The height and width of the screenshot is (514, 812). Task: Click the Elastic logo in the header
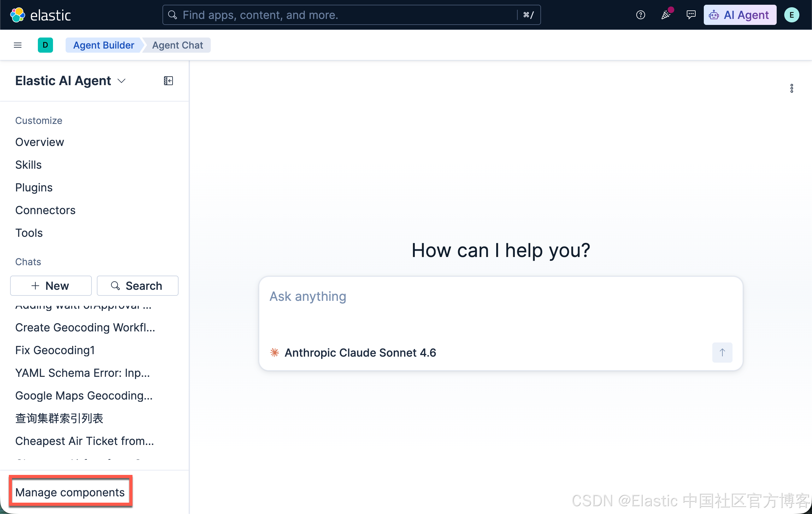40,15
